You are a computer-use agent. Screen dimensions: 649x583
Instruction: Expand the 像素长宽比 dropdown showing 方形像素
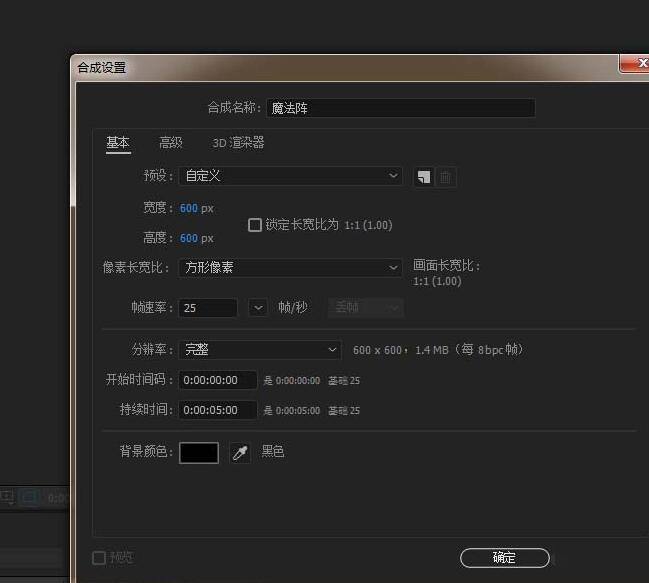pos(290,268)
